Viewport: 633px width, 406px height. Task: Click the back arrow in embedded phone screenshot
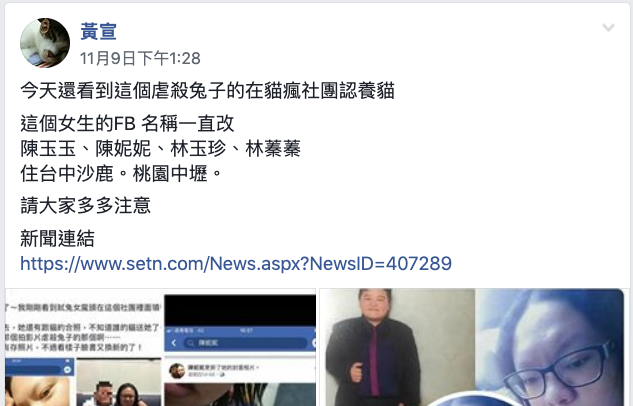tap(174, 343)
